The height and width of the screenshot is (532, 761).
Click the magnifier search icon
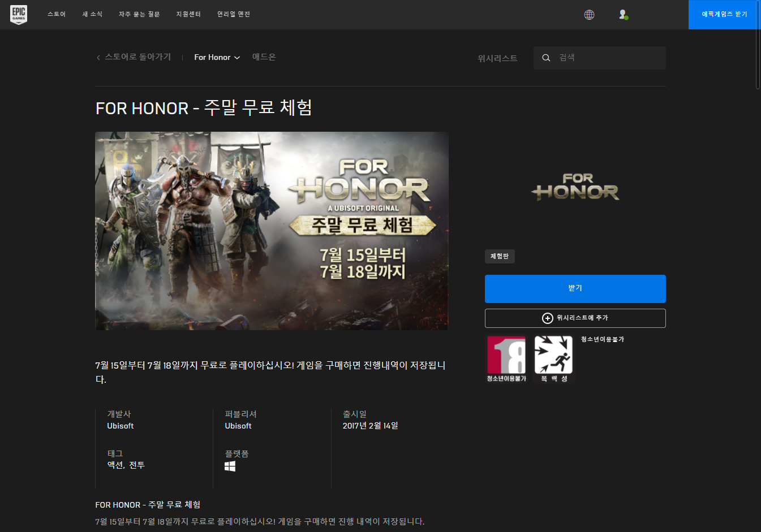[x=546, y=58]
